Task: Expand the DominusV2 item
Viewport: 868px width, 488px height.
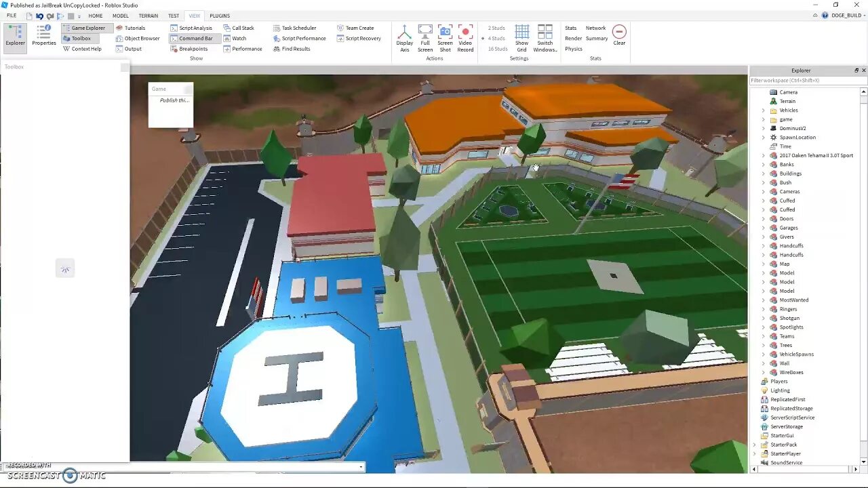Action: [x=763, y=128]
